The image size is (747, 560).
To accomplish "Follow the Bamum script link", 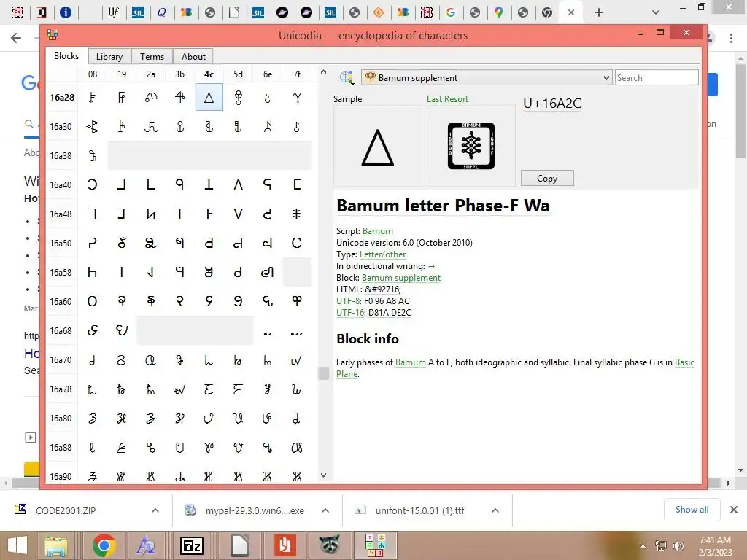I will click(378, 231).
